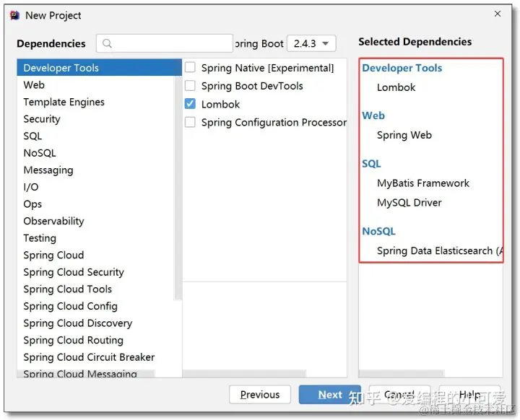Select Spring Web in Selected Dependencies
The height and width of the screenshot is (420, 520).
point(404,135)
